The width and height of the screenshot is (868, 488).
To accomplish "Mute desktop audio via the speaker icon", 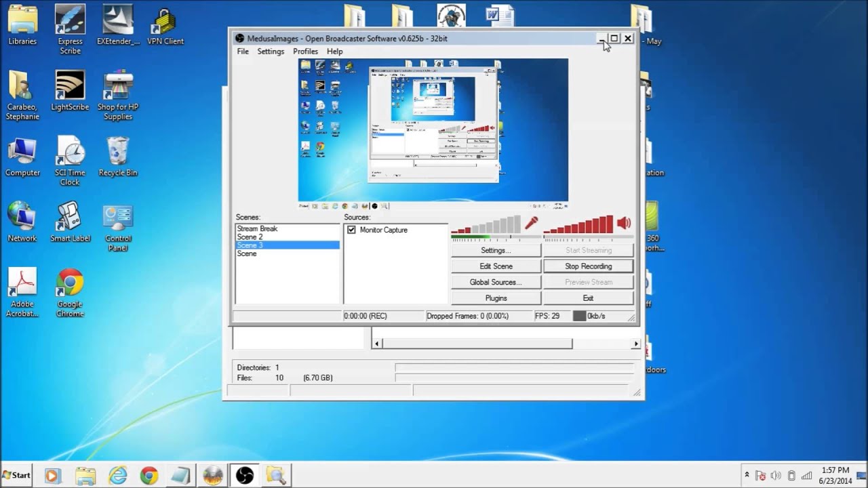I will (x=624, y=223).
